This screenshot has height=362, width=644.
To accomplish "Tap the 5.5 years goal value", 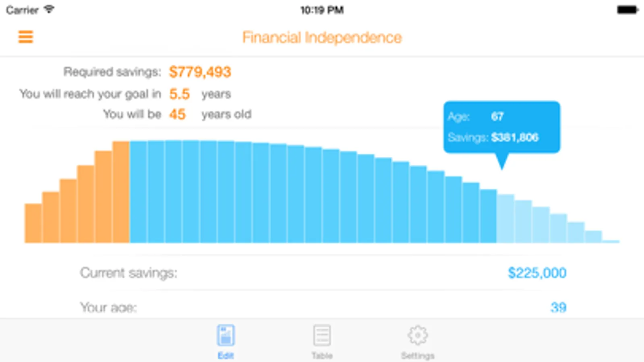I will coord(179,94).
